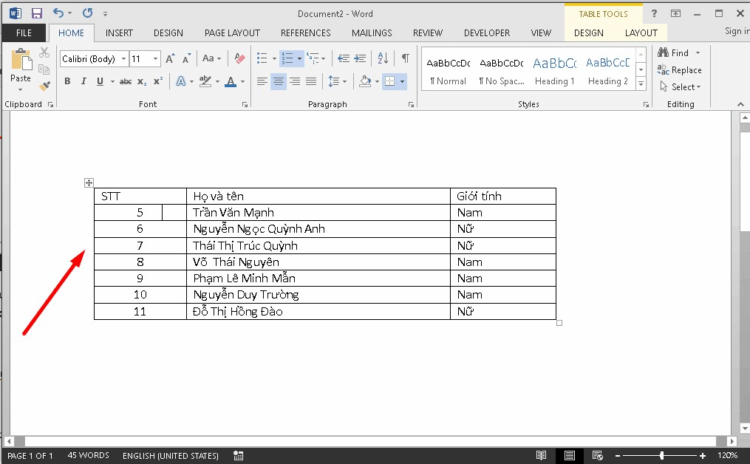Apply the Heading 1 style

554,69
